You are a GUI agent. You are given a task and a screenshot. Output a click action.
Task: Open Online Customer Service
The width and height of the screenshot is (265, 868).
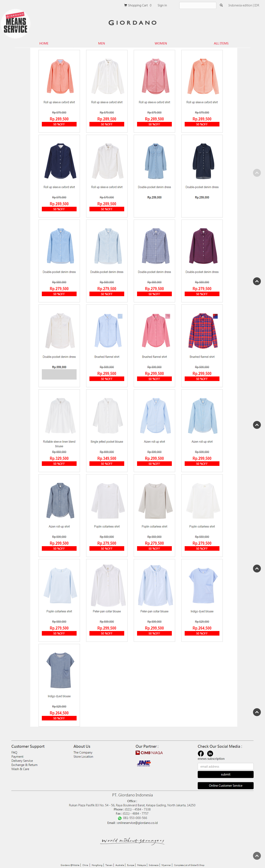tap(225, 785)
